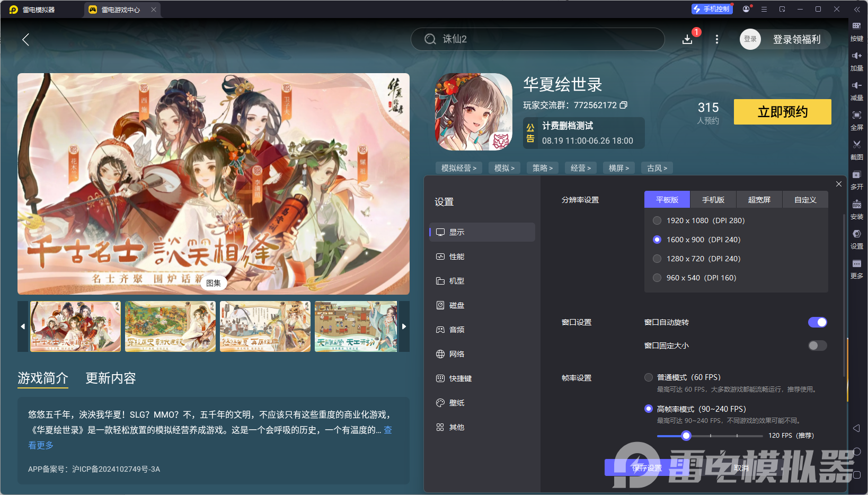Screen dimensions: 868x495
Task: Expand the 古风 category tag
Action: [657, 167]
